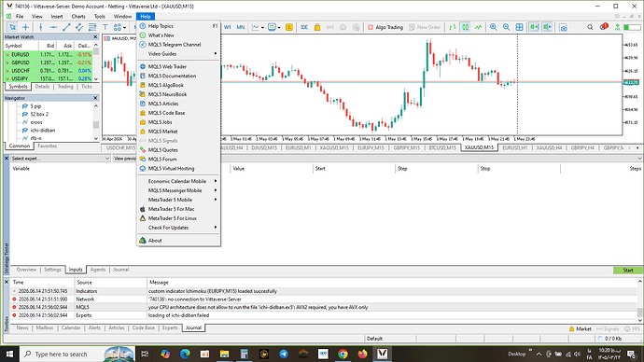Toggle chart auto scroll button

(x=534, y=27)
